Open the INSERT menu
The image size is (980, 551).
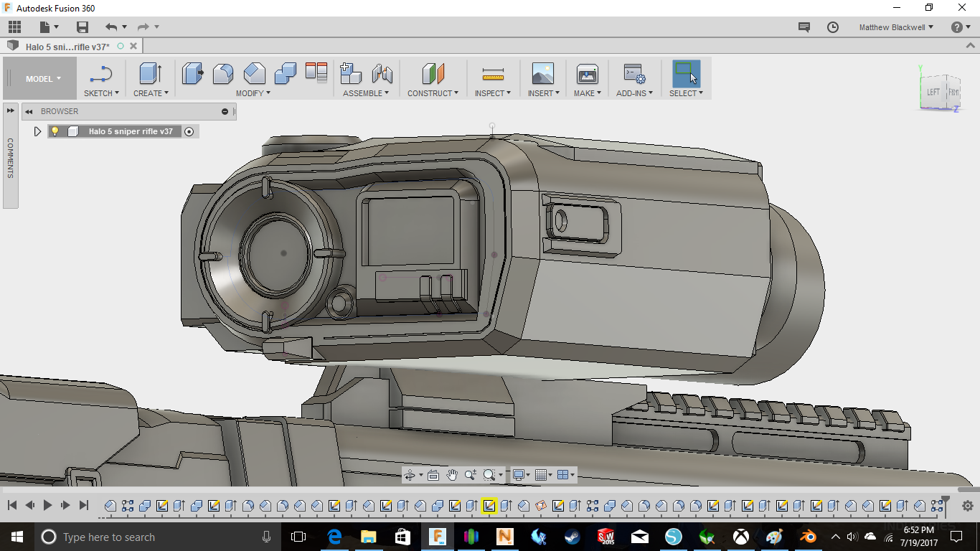[544, 93]
